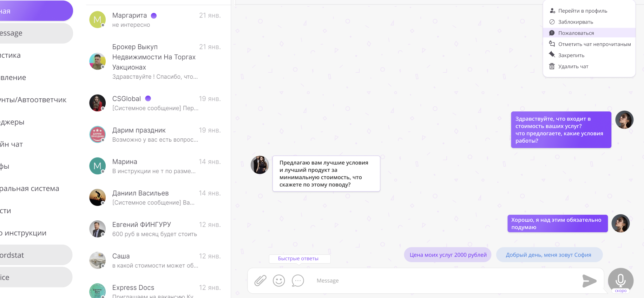
Task: Click the exclamation icon beside Пожаловаться
Action: 552,33
